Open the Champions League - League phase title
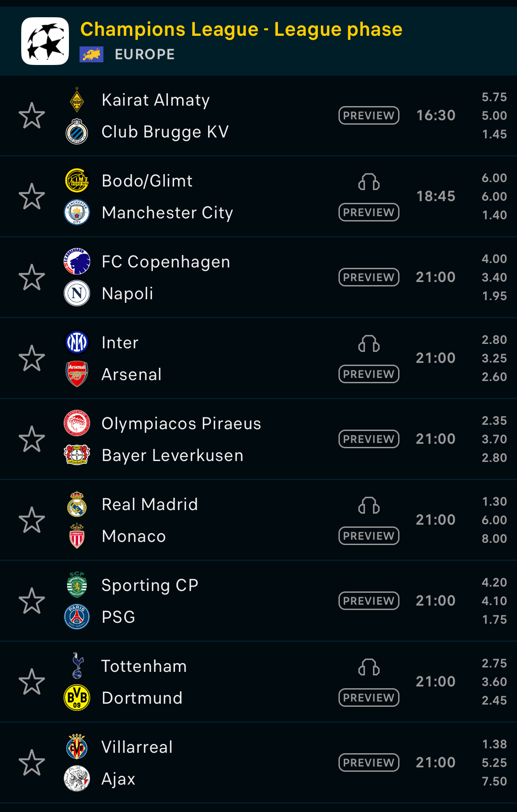 [x=241, y=30]
